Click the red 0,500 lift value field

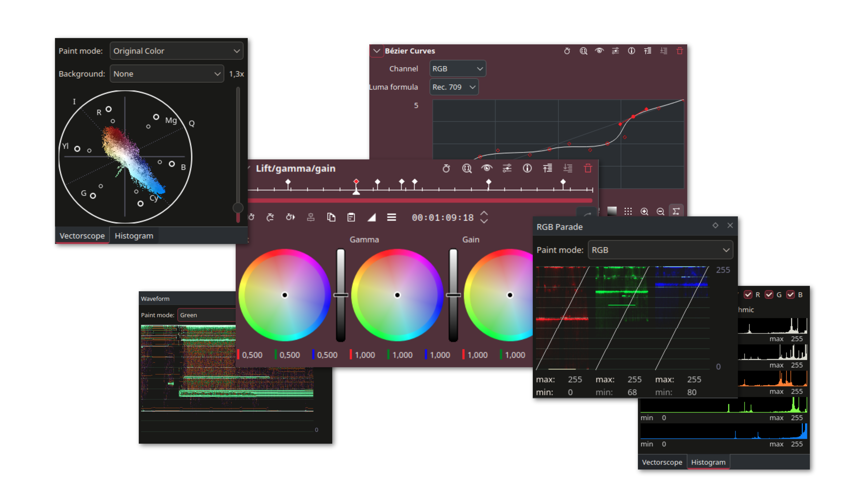tap(252, 355)
